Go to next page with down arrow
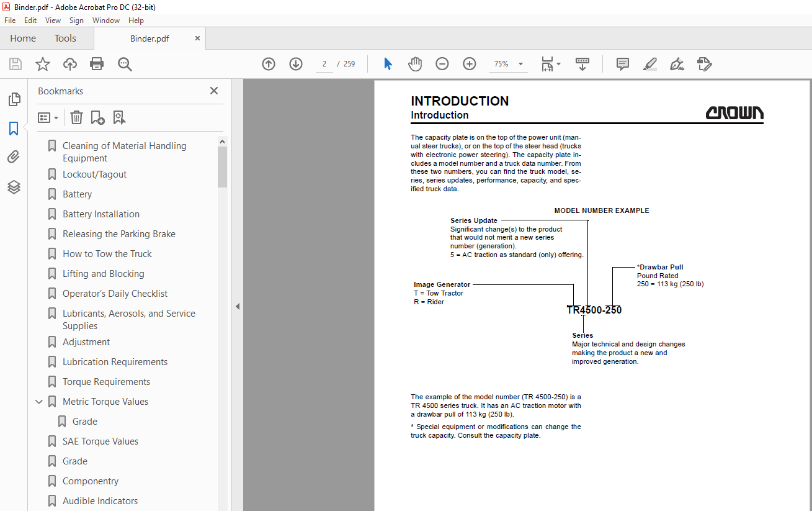Image resolution: width=812 pixels, height=511 pixels. (x=296, y=64)
